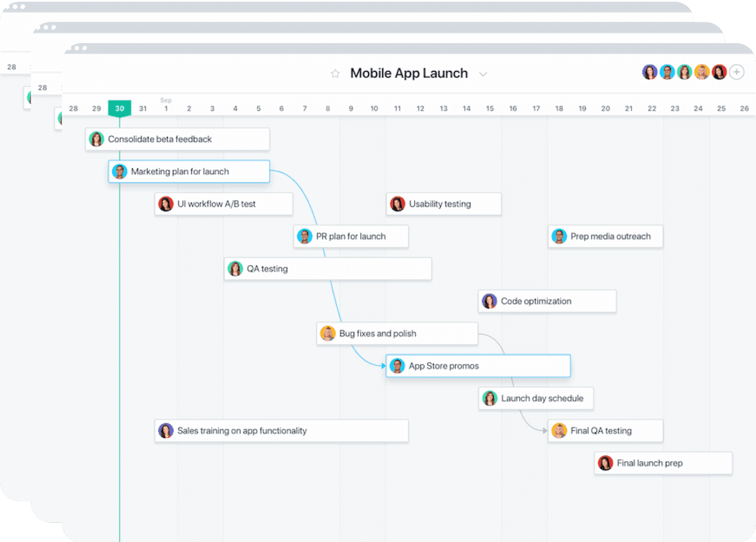Click the assignee avatar on Bug fixes and polish
Viewport: 756px width, 542px height.
[x=328, y=333]
